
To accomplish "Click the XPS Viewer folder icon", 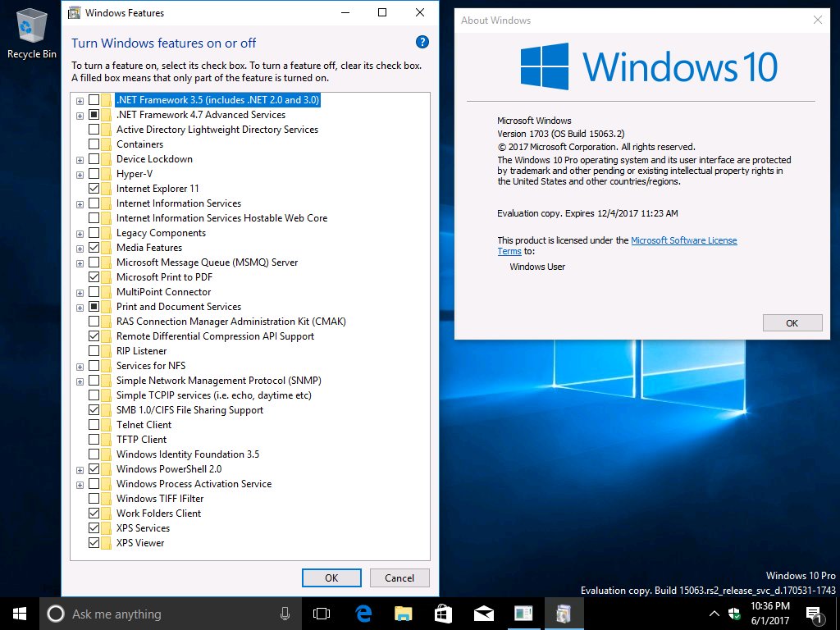I will (107, 543).
